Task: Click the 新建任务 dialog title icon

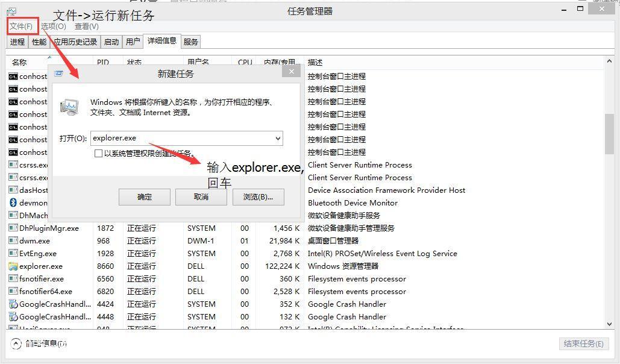Action: tap(59, 74)
